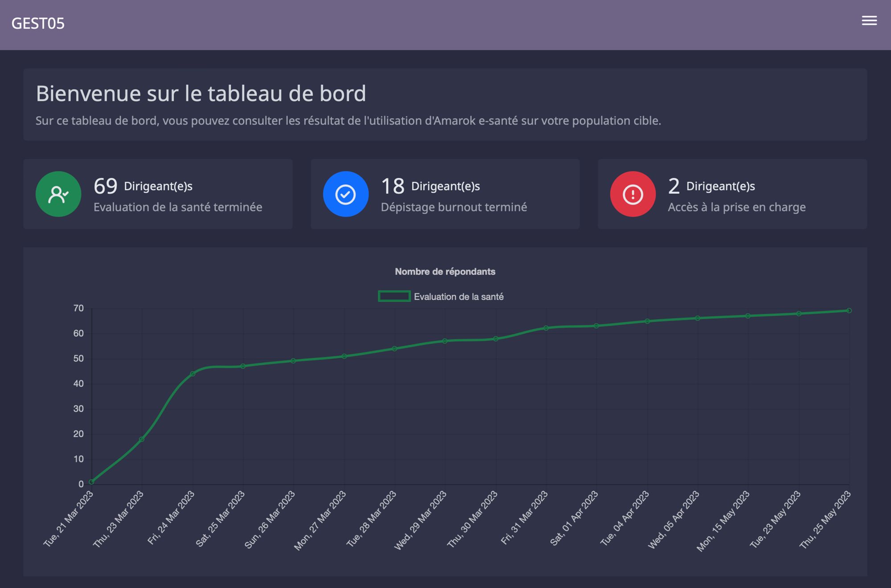Click the red alert exclamation icon
The image size is (891, 588).
click(633, 194)
